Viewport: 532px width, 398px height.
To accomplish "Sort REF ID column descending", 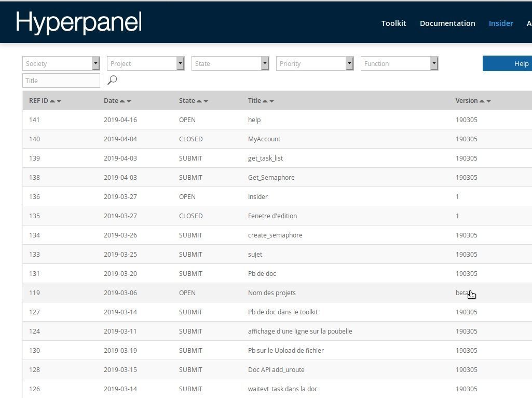I will pyautogui.click(x=60, y=101).
